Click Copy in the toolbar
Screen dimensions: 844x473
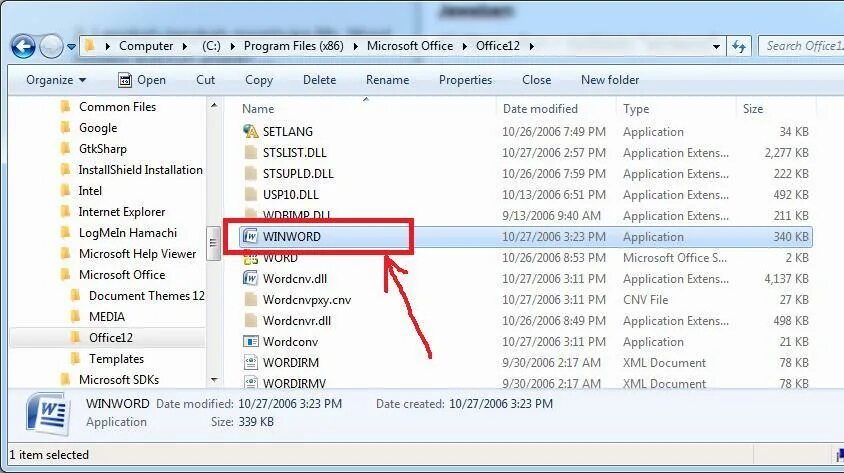pos(259,80)
